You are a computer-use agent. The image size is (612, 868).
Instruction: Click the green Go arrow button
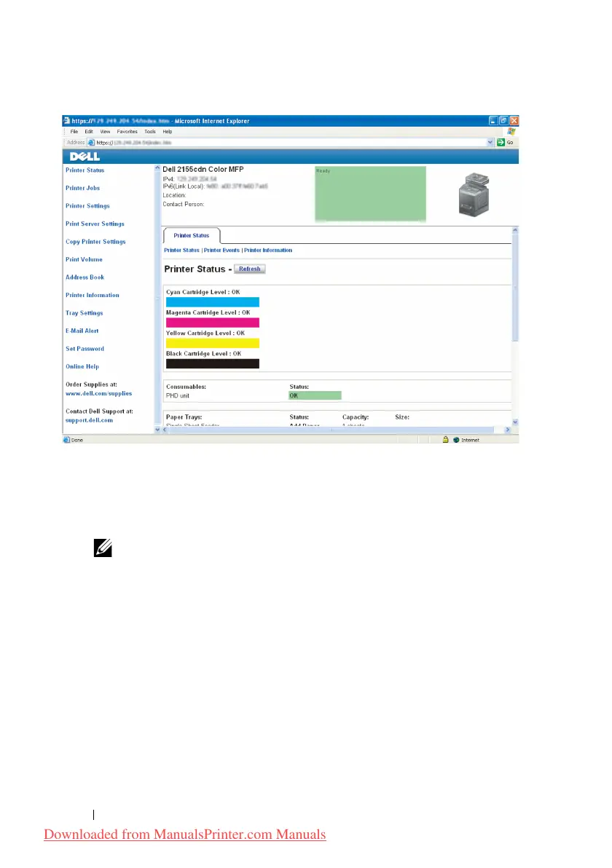[x=501, y=142]
